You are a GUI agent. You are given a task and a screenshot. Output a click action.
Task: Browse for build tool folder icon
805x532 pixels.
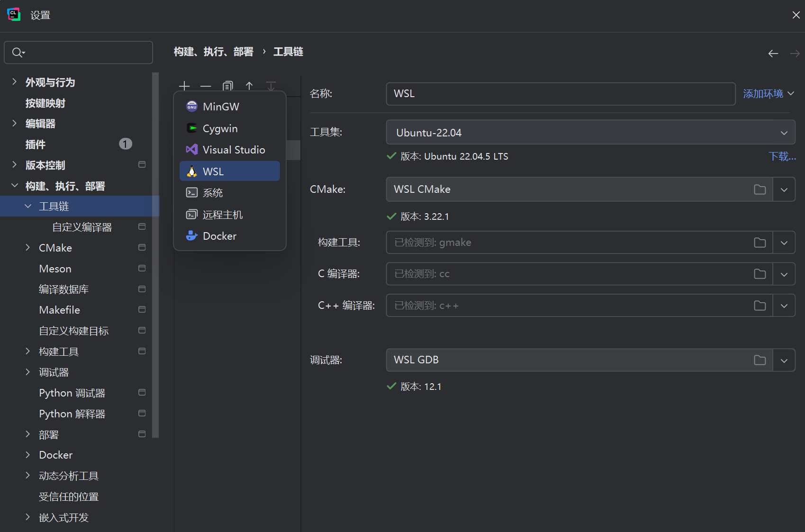point(760,243)
